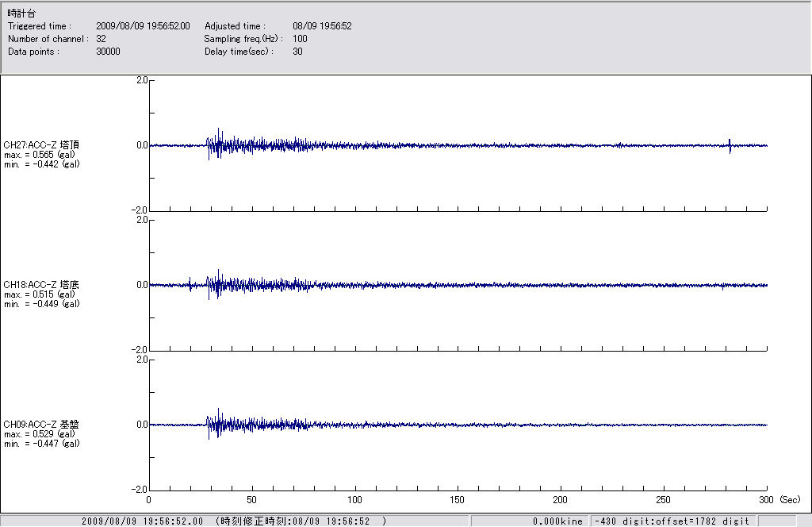Click the max. = 0.565 (gal) readout
812x527 pixels.
coord(40,155)
